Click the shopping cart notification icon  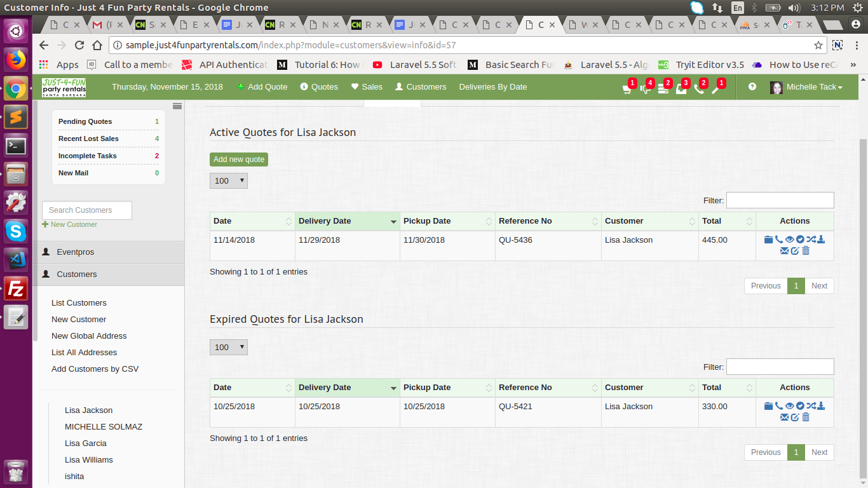627,88
